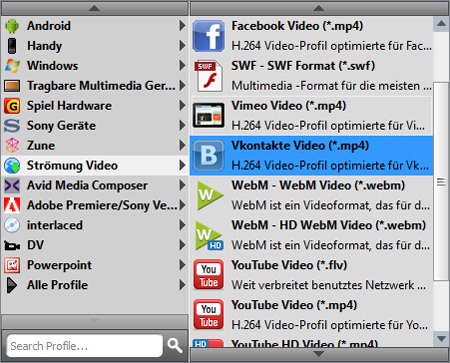Click the Spiel Hardware G icon
The width and height of the screenshot is (450, 363).
point(12,106)
